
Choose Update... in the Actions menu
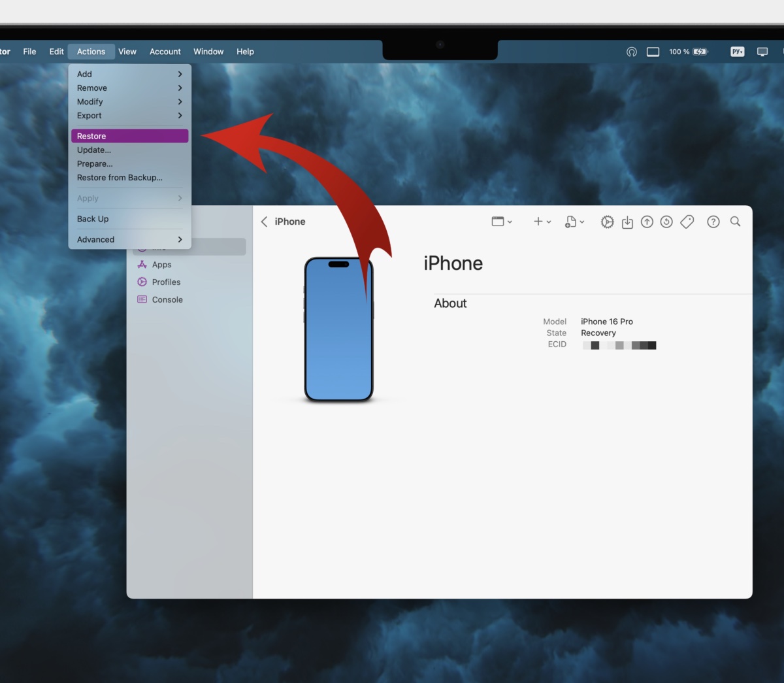coord(129,150)
